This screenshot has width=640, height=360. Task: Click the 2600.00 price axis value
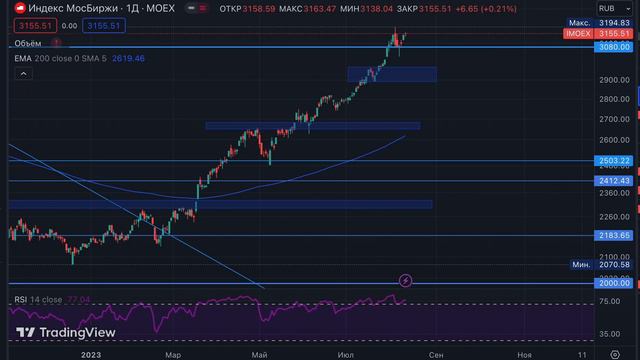[x=614, y=140]
